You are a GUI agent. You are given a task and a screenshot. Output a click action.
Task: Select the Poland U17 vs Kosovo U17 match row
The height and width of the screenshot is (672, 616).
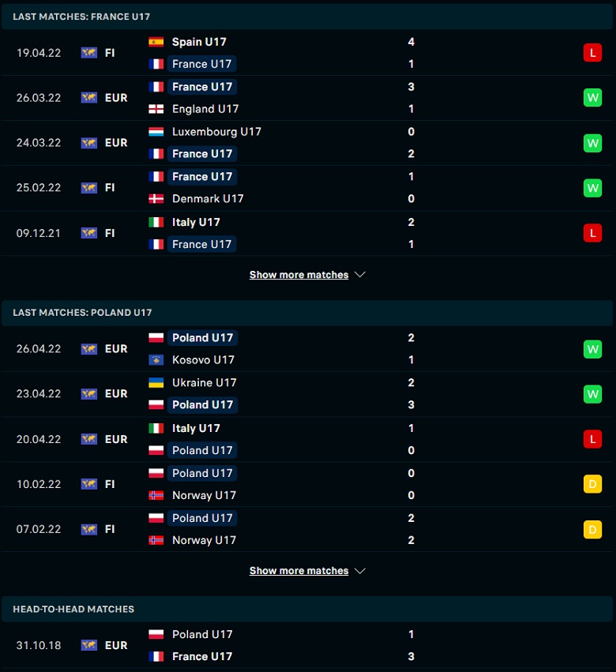(x=307, y=349)
